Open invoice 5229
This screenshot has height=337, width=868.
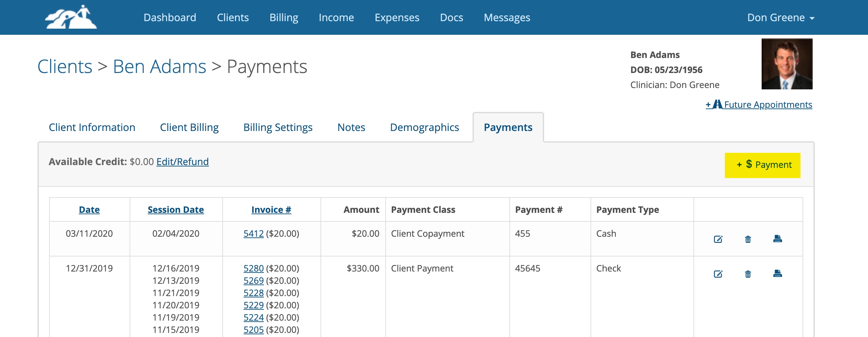tap(254, 305)
